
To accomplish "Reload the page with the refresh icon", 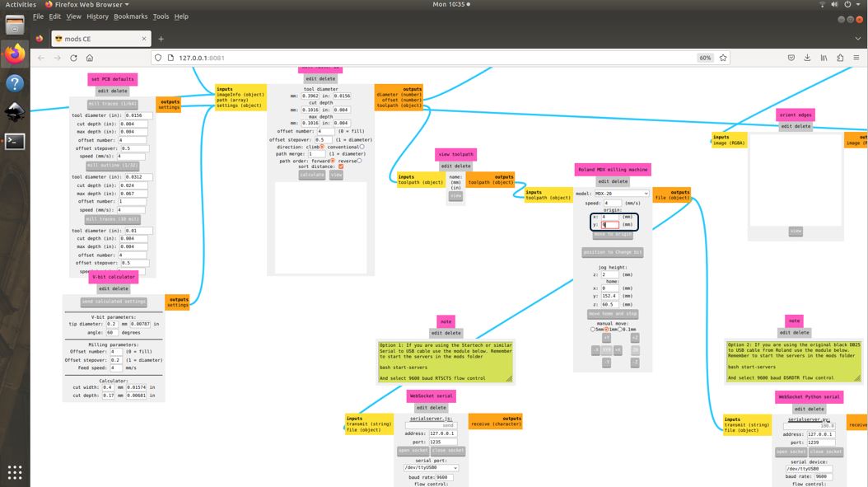I will click(73, 58).
